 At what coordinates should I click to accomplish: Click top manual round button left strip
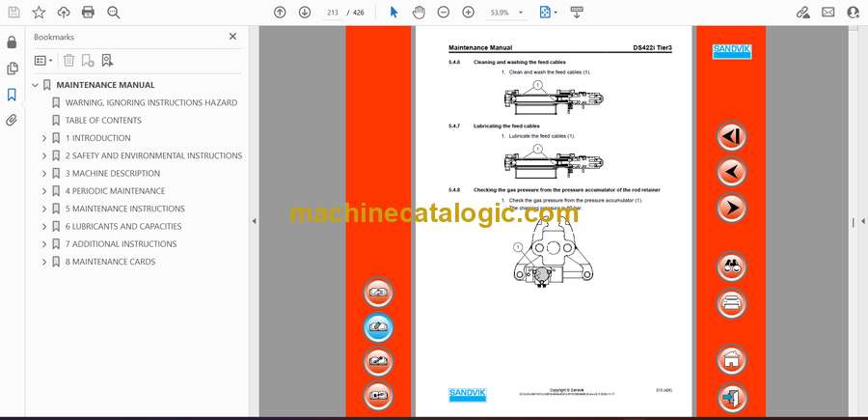(x=378, y=293)
